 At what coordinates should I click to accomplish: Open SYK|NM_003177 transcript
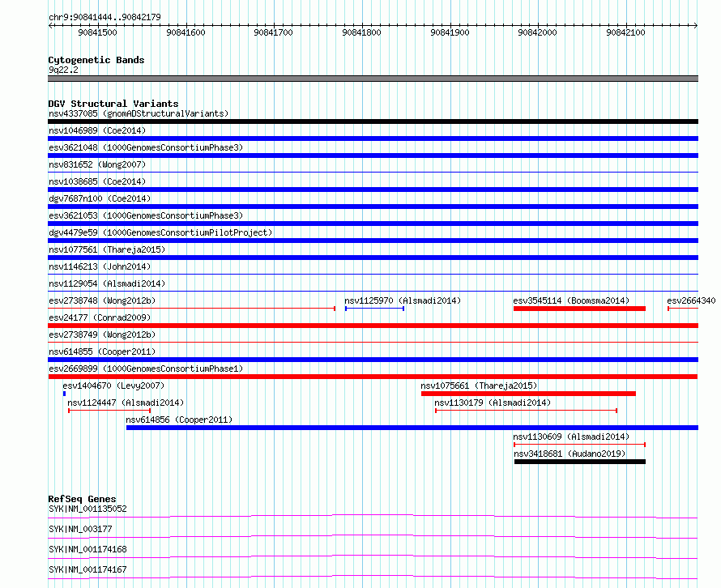(x=80, y=529)
